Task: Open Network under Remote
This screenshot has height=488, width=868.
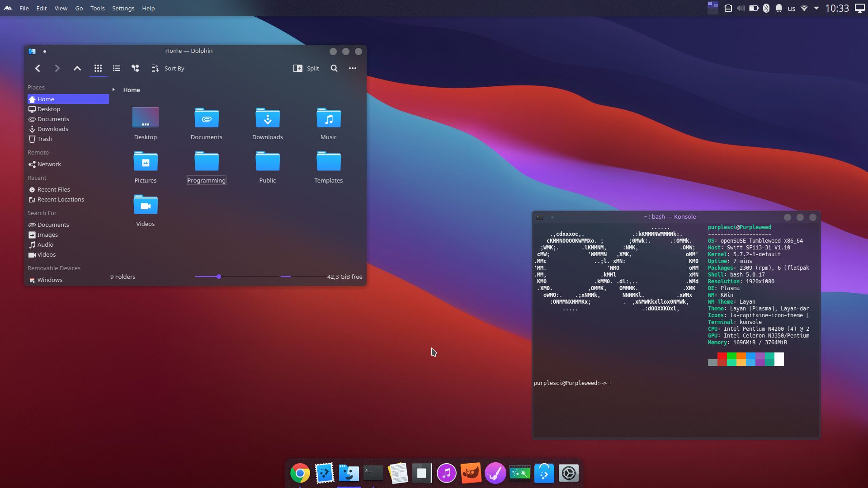Action: click(x=49, y=164)
